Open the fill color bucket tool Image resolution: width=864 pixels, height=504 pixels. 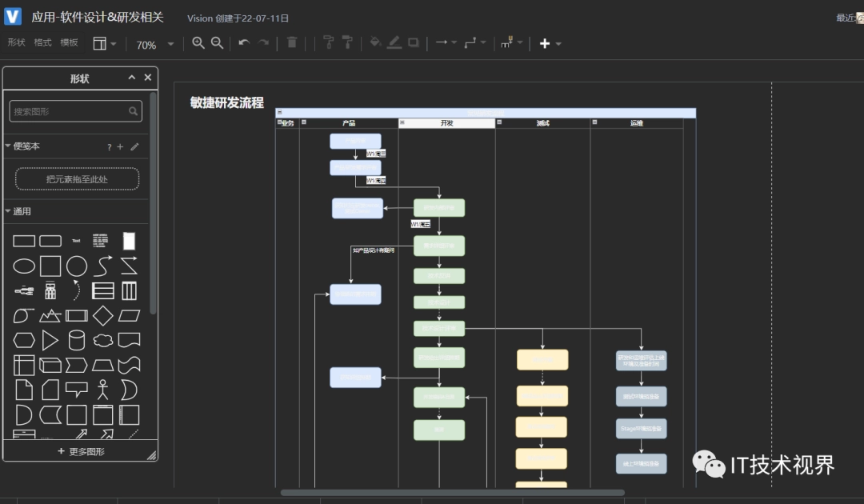click(375, 42)
